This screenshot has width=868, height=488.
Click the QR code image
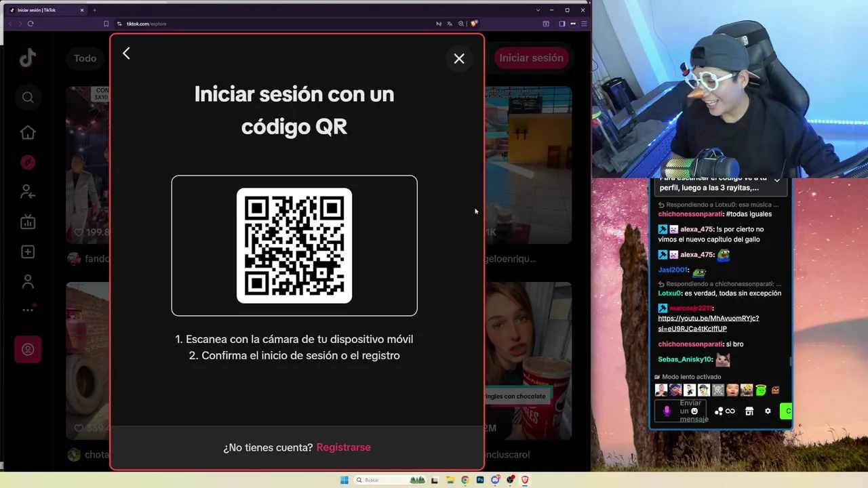pos(294,245)
